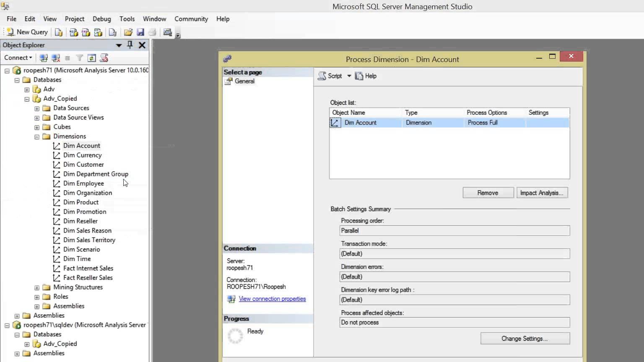Click the Dim Scenario dimension icon

click(x=57, y=249)
